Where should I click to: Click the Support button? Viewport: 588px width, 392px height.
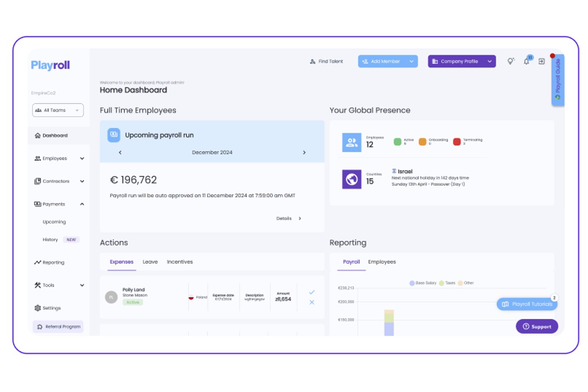pyautogui.click(x=537, y=326)
